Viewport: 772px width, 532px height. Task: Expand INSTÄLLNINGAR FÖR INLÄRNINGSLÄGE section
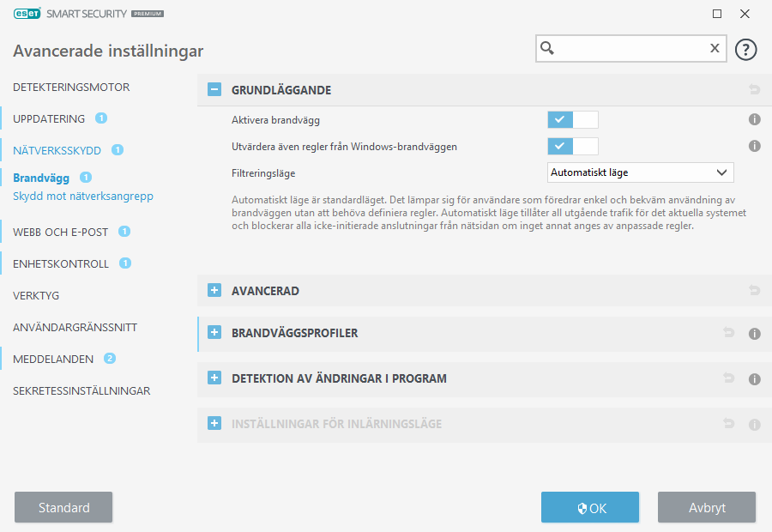point(214,423)
